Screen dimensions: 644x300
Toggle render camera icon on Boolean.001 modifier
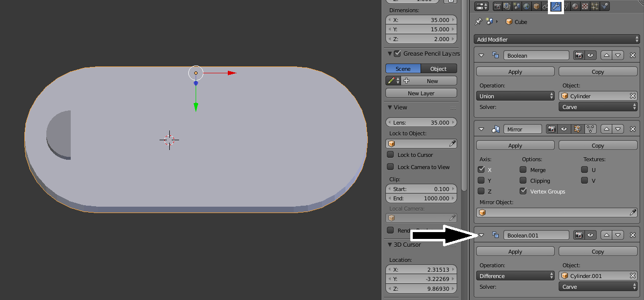point(579,235)
